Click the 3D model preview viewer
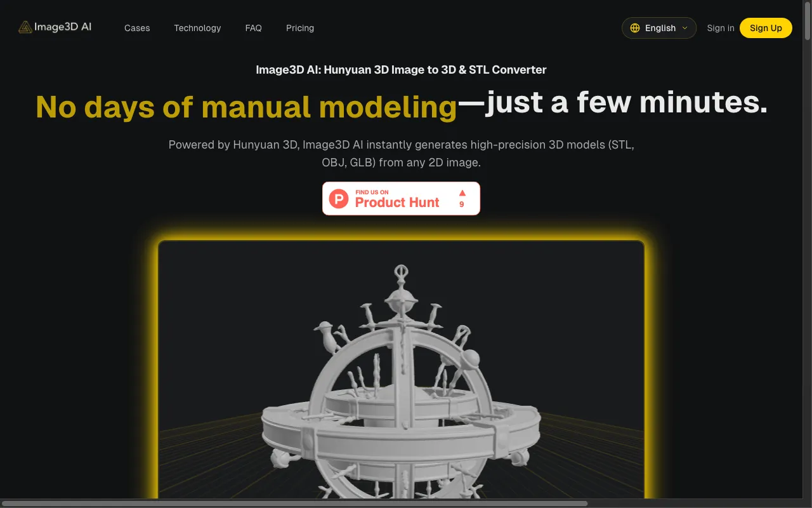 pyautogui.click(x=401, y=370)
